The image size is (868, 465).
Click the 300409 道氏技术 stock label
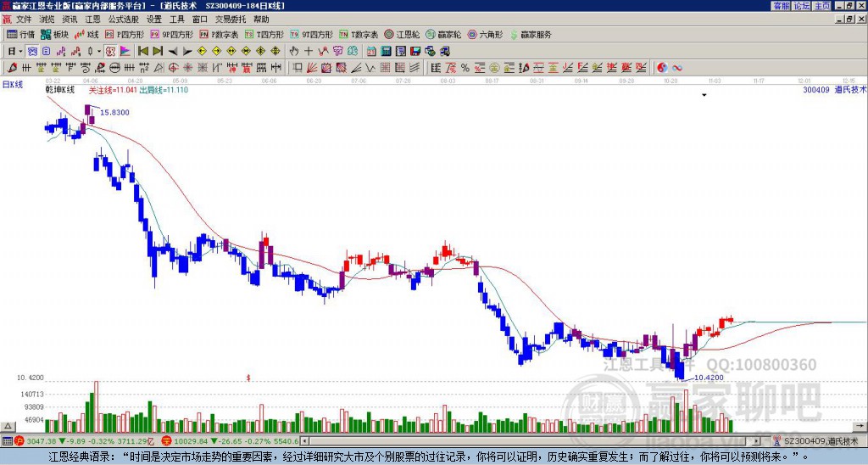click(x=834, y=89)
